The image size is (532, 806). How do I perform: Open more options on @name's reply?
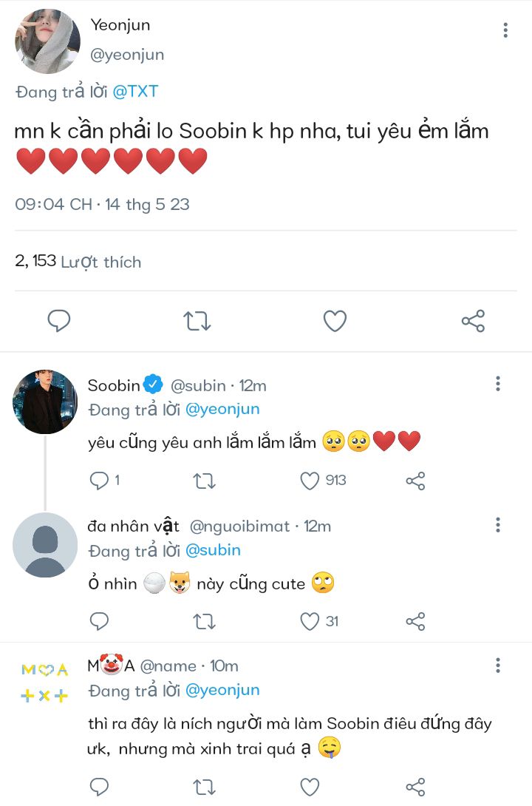[498, 665]
